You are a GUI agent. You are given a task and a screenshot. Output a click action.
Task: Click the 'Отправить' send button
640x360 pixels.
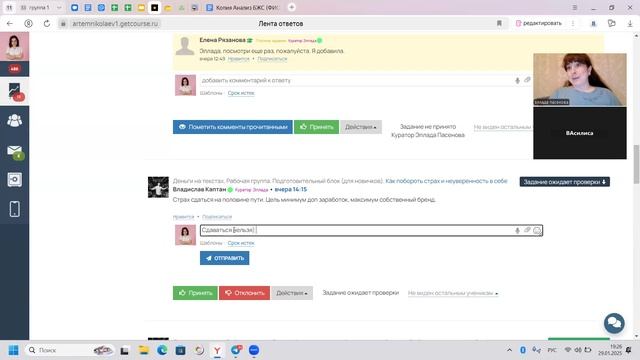(x=224, y=258)
